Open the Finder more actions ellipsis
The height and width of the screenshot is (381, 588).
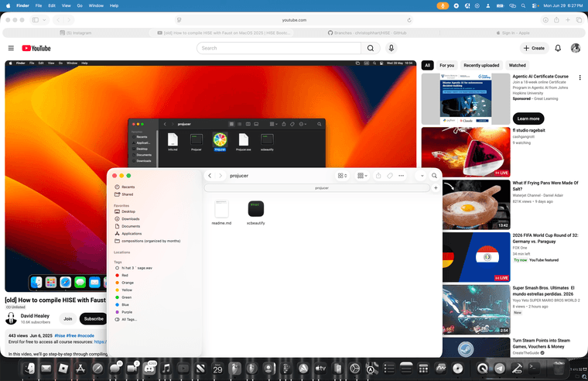point(402,176)
